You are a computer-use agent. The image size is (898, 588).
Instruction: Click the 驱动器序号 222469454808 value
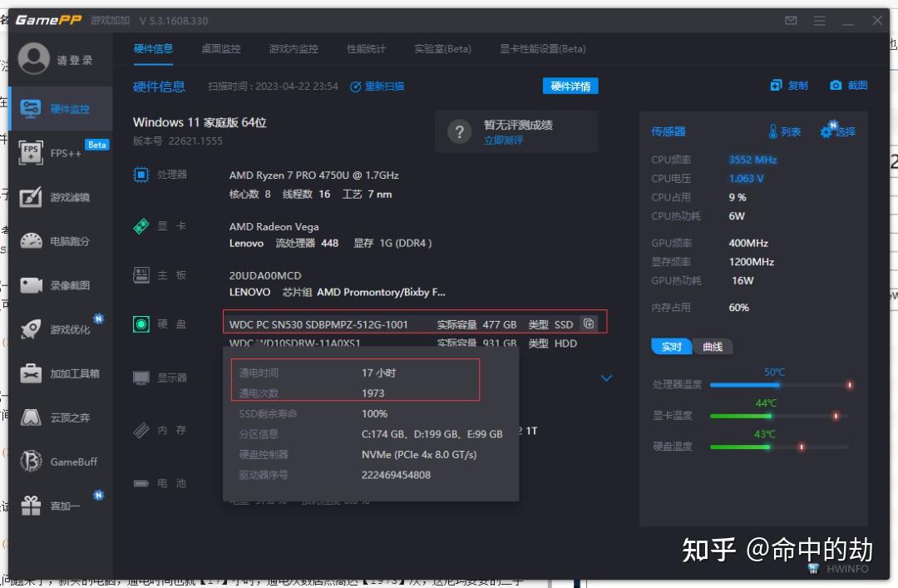[396, 475]
